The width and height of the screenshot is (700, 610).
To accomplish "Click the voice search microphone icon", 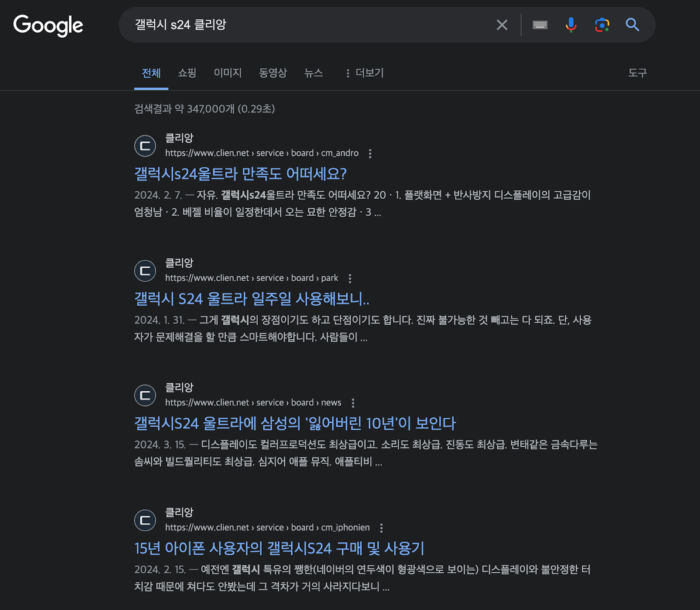I will pyautogui.click(x=570, y=25).
